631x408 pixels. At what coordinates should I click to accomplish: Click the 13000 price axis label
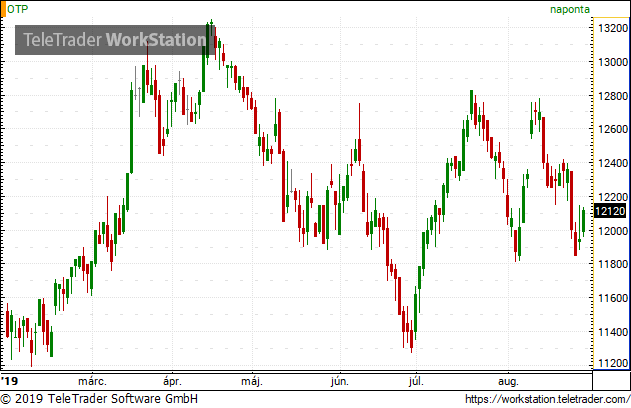click(x=613, y=62)
